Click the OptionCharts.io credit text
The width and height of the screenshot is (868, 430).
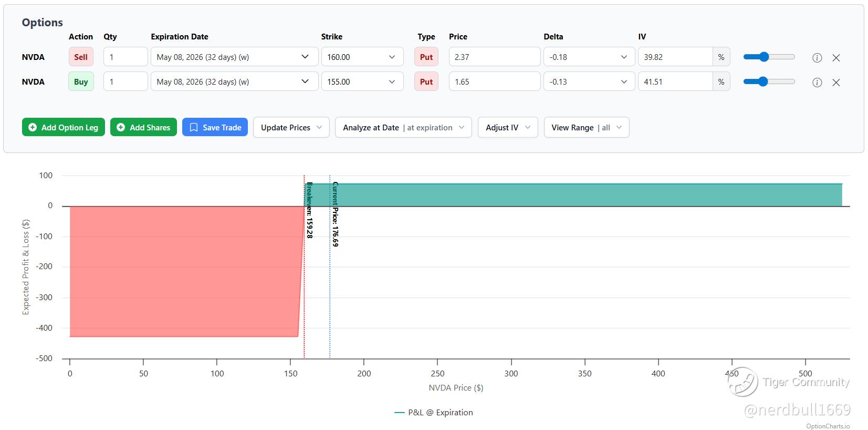tap(828, 426)
